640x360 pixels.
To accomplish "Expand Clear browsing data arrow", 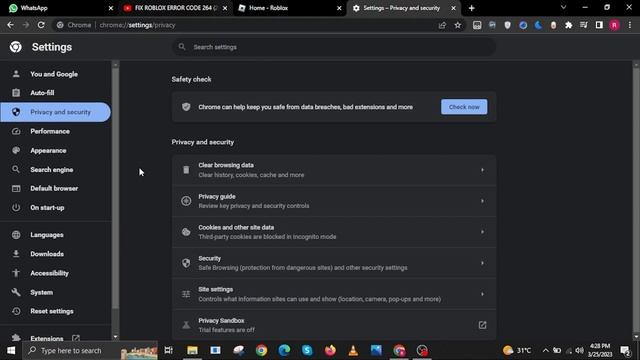I will 482,170.
